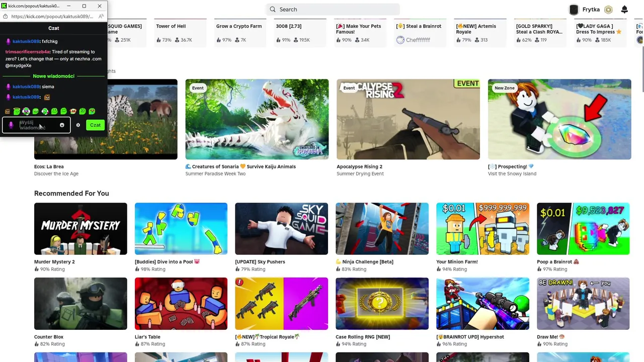Open Ninja Challenge Beta thumbnail
644x362 pixels.
pyautogui.click(x=382, y=229)
